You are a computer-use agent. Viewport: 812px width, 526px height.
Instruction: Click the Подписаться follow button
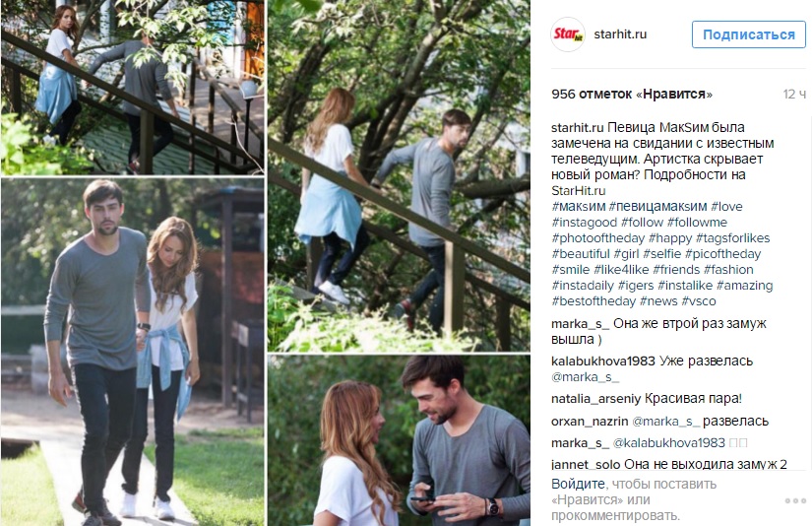pos(749,34)
